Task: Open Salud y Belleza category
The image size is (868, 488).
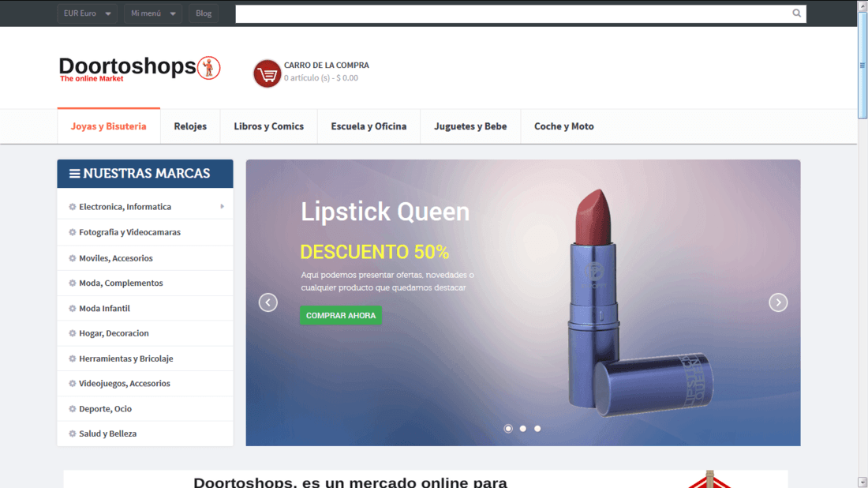Action: click(107, 434)
